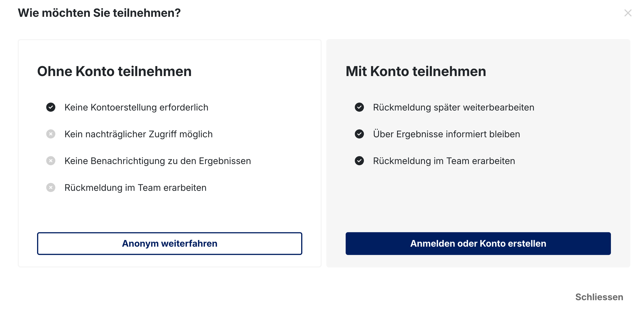This screenshot has width=644, height=315.
Task: Click the text Keine Kontoerstellung erforderlich
Action: pos(136,107)
